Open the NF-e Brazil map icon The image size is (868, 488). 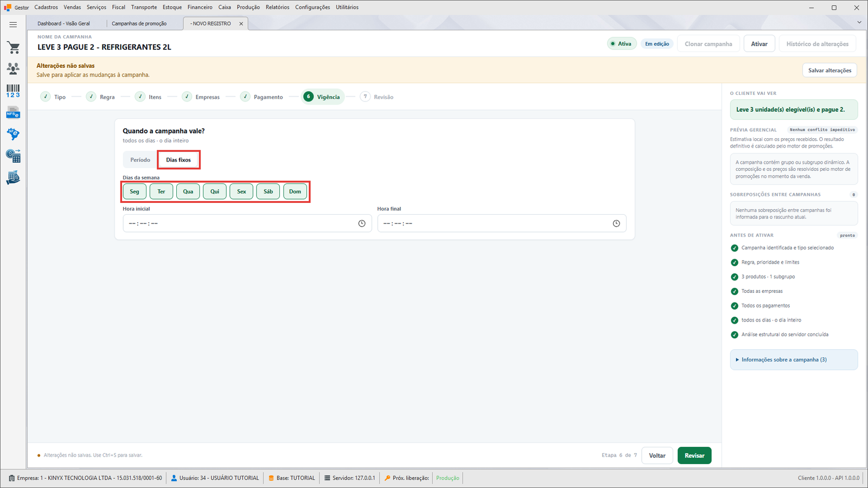click(13, 134)
